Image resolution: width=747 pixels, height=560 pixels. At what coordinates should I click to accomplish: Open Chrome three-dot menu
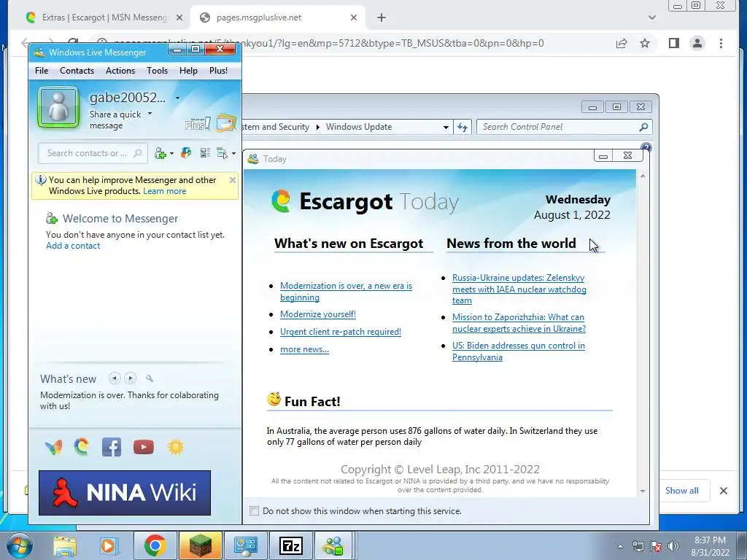pos(721,43)
